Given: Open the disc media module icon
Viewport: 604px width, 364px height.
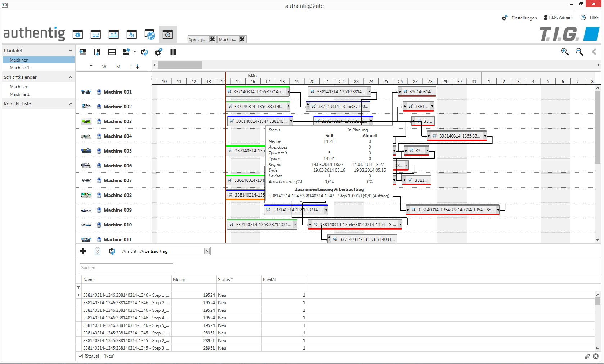Looking at the screenshot, I should pos(150,35).
